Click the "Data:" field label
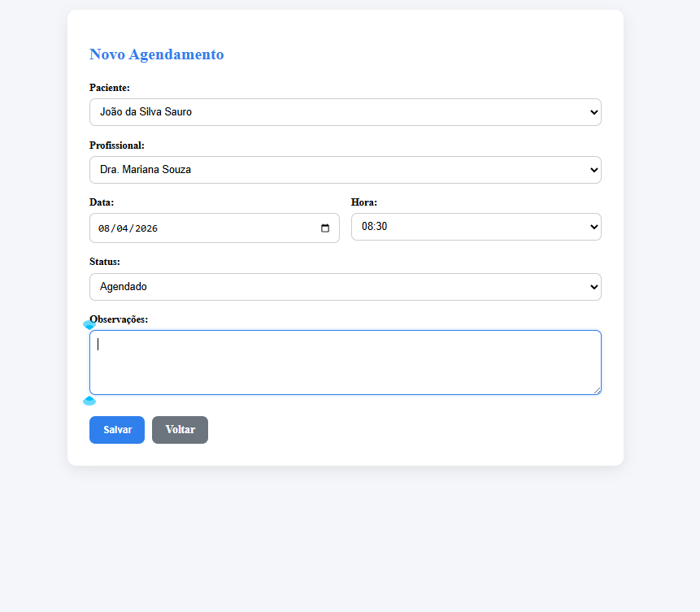 click(x=102, y=202)
